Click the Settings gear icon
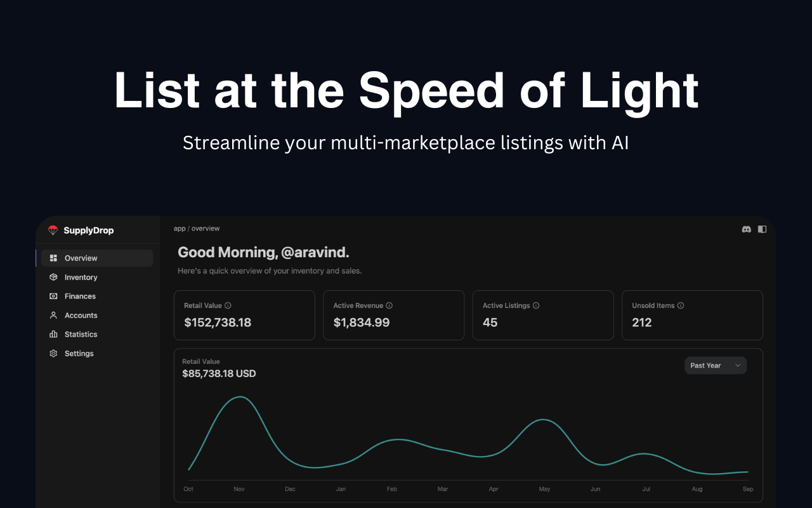 pos(53,354)
